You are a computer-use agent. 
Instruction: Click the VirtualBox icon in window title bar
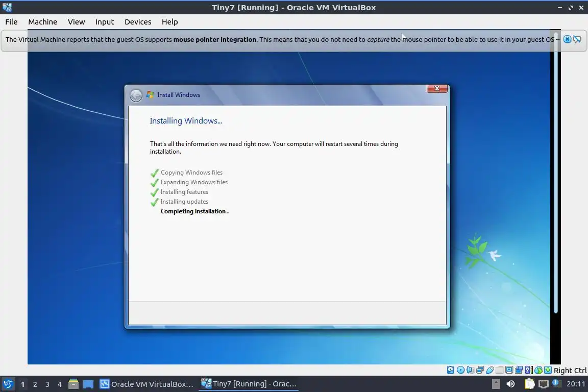coord(7,7)
